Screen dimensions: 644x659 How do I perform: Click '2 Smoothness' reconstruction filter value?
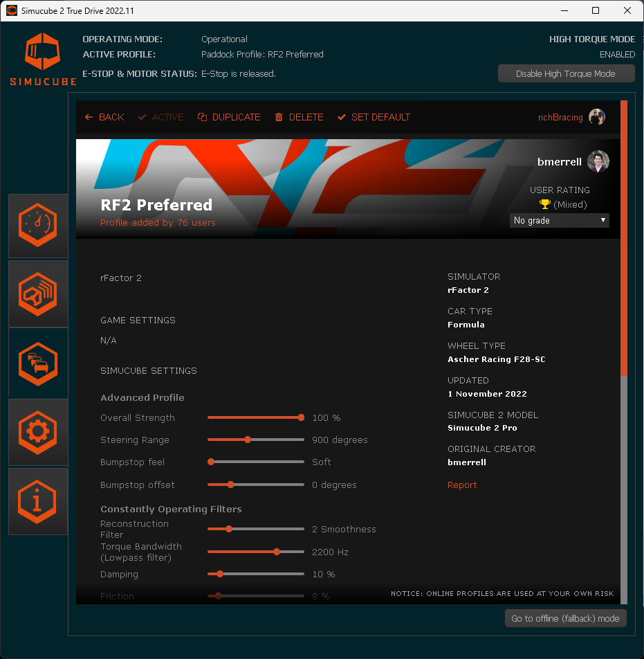tap(344, 529)
